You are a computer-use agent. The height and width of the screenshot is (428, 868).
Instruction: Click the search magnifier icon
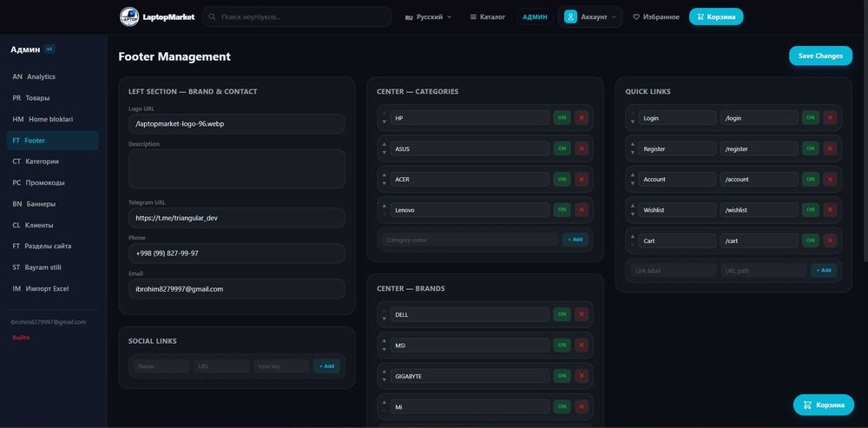click(212, 17)
